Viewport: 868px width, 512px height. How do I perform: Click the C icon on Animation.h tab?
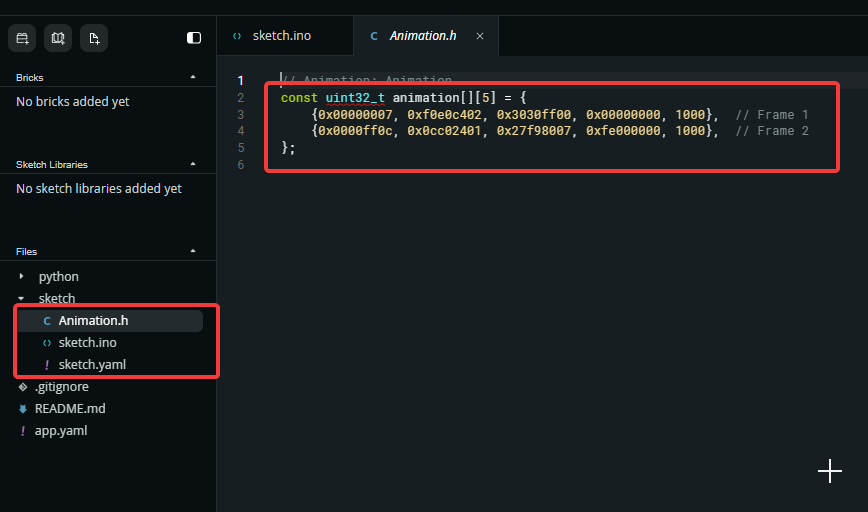(374, 36)
